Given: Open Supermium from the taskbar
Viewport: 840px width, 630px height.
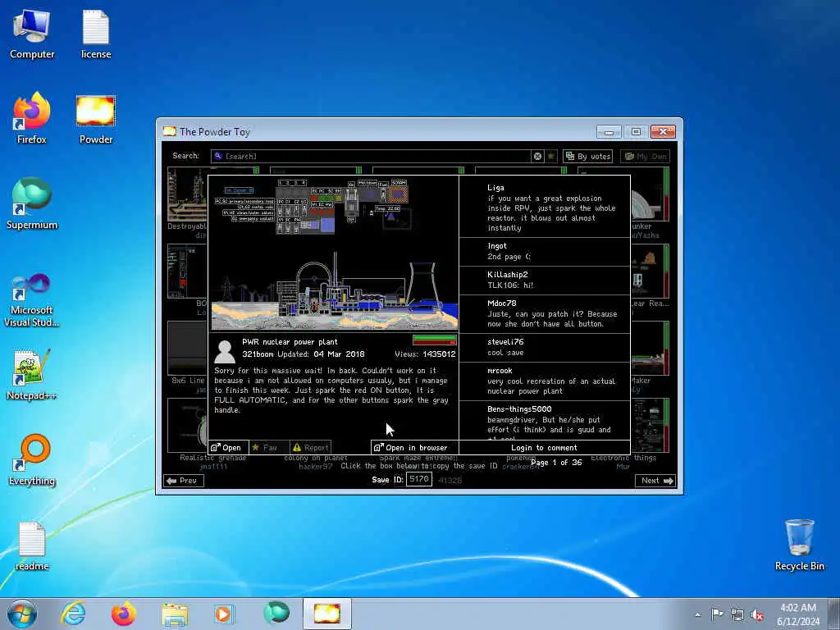Looking at the screenshot, I should pyautogui.click(x=276, y=614).
